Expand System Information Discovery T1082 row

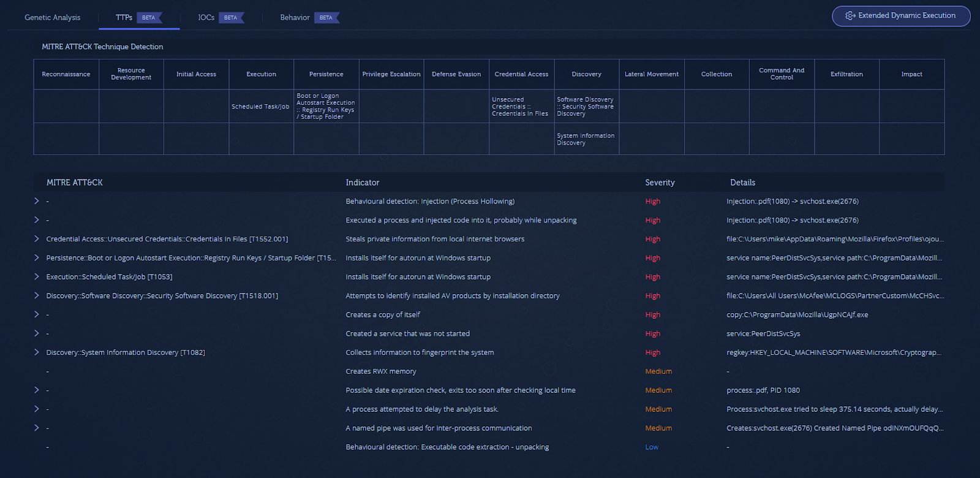point(37,352)
